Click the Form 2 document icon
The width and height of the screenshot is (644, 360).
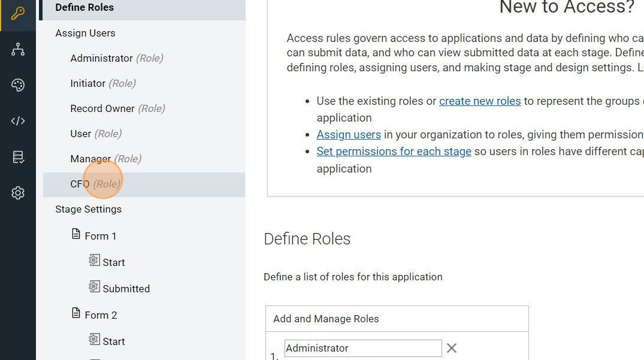pyautogui.click(x=76, y=313)
